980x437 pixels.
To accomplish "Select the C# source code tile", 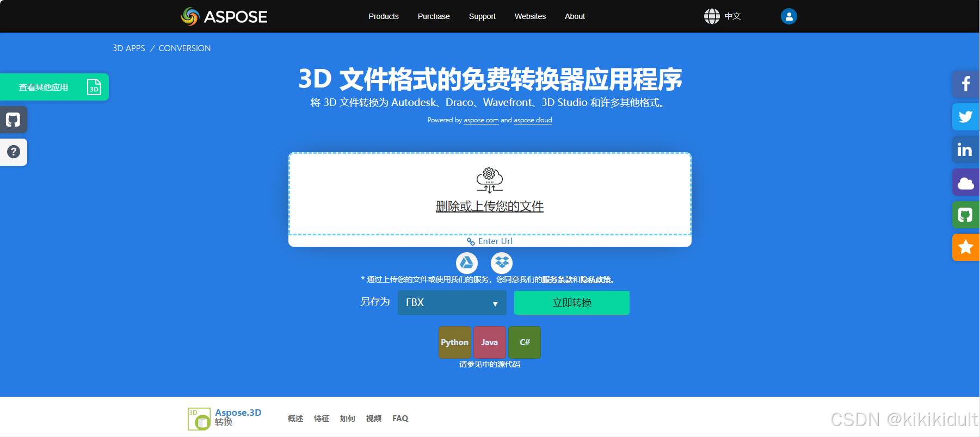I will (x=525, y=342).
